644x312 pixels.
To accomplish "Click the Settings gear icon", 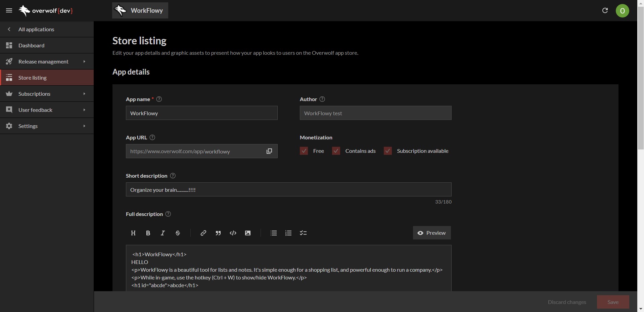I will [9, 126].
